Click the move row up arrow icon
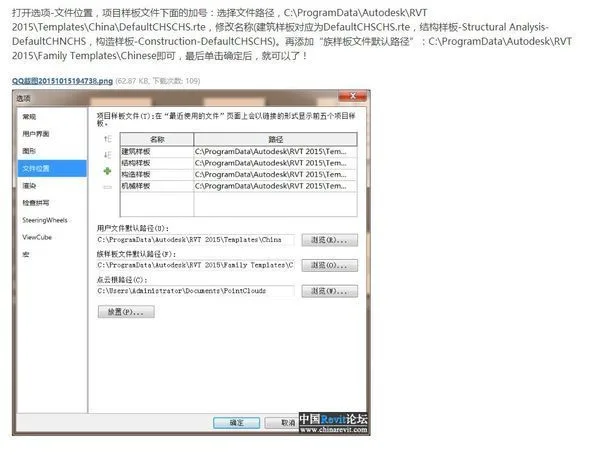 (x=108, y=139)
